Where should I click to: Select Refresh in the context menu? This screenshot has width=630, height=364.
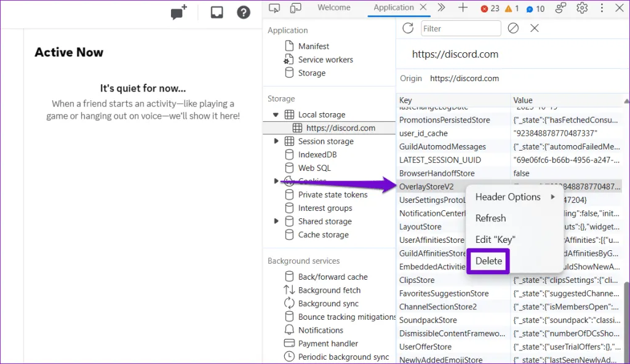490,218
